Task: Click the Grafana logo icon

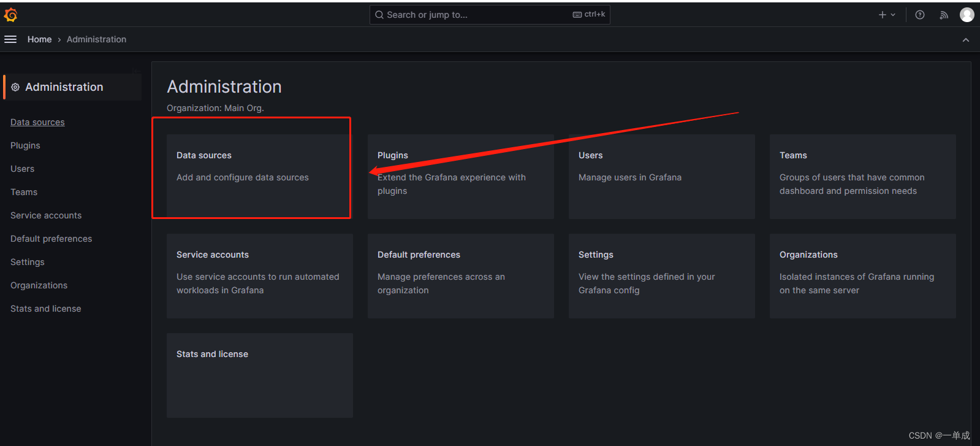Action: click(x=10, y=15)
